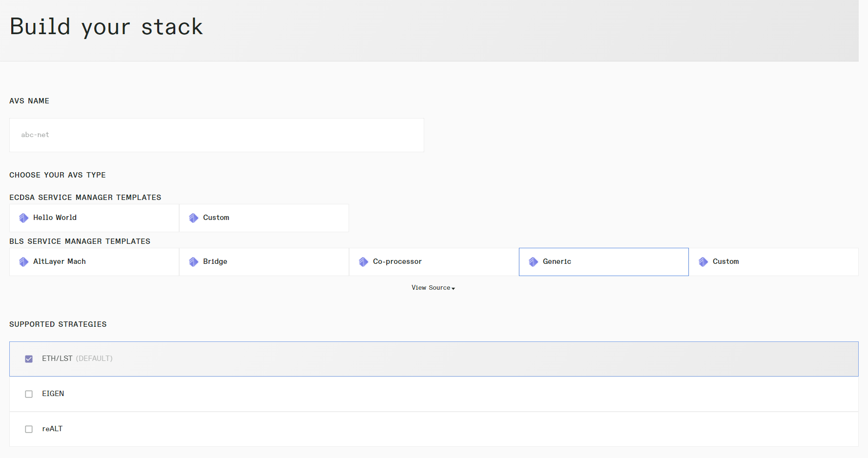Click the icon next to Hello World
The width and height of the screenshot is (868, 458).
tap(23, 218)
